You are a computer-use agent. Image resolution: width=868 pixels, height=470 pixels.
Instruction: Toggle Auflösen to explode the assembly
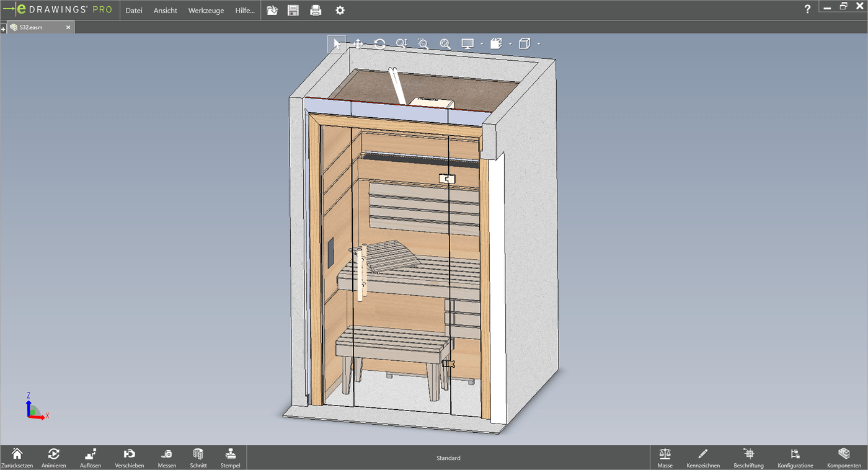click(91, 458)
